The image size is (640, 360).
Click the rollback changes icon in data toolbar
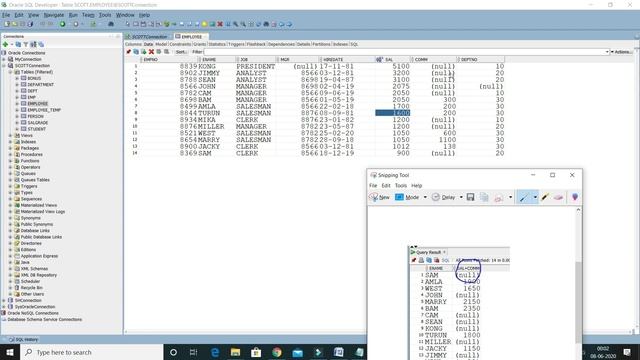tap(167, 52)
